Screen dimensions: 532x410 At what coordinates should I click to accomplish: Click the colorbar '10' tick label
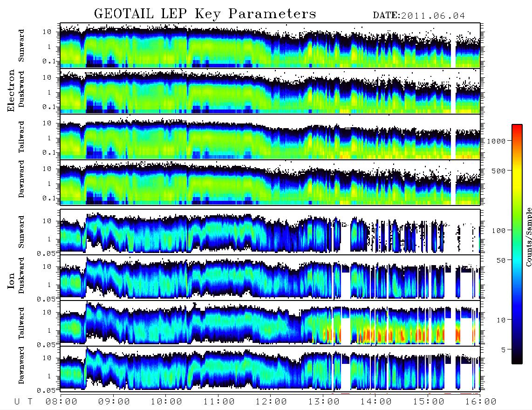(501, 320)
